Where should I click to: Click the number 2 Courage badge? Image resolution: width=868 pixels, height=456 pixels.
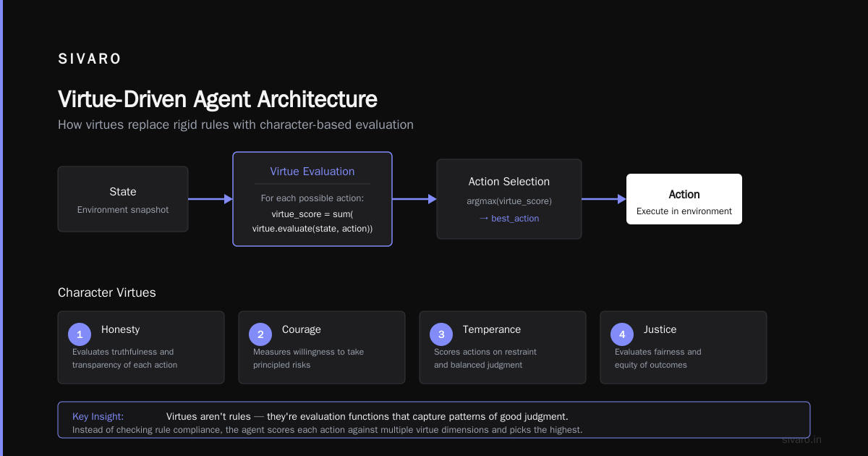click(260, 334)
